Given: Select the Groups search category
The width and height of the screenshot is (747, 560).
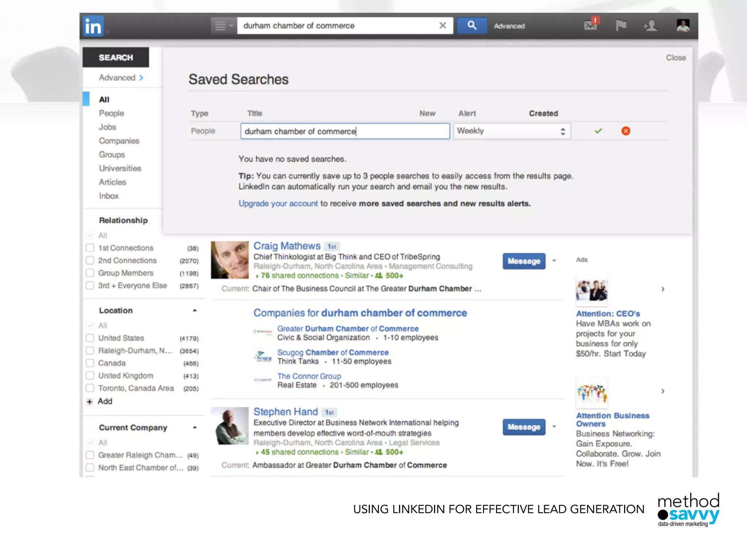Looking at the screenshot, I should pyautogui.click(x=112, y=155).
